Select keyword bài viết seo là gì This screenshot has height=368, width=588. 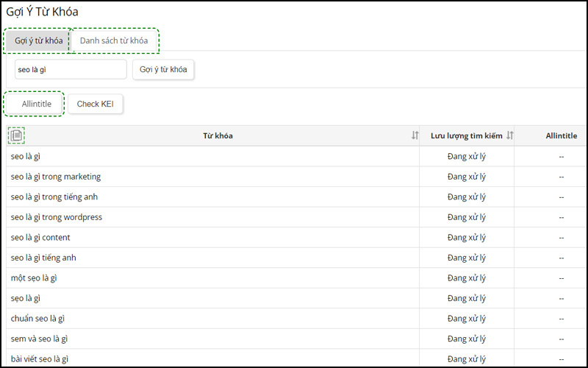(40, 359)
